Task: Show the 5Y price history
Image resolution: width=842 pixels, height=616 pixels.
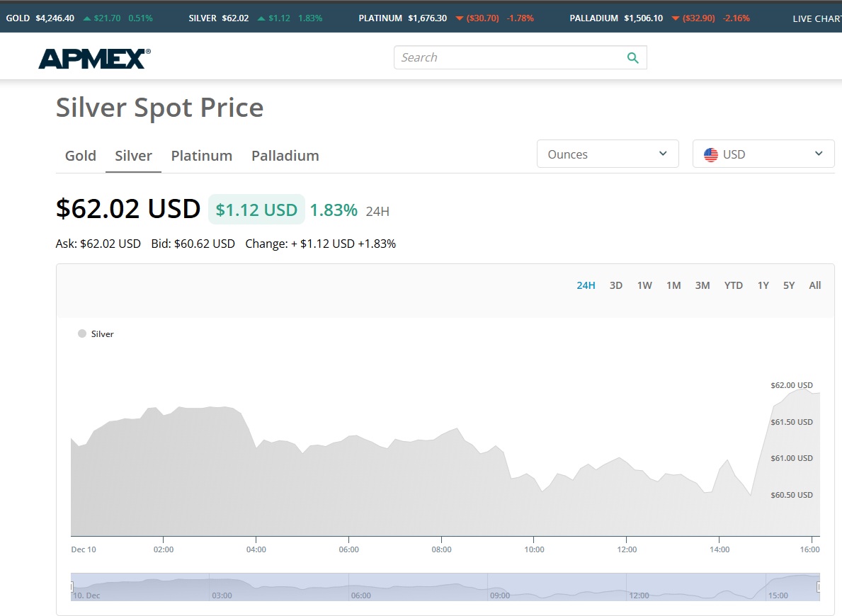Action: (x=789, y=285)
